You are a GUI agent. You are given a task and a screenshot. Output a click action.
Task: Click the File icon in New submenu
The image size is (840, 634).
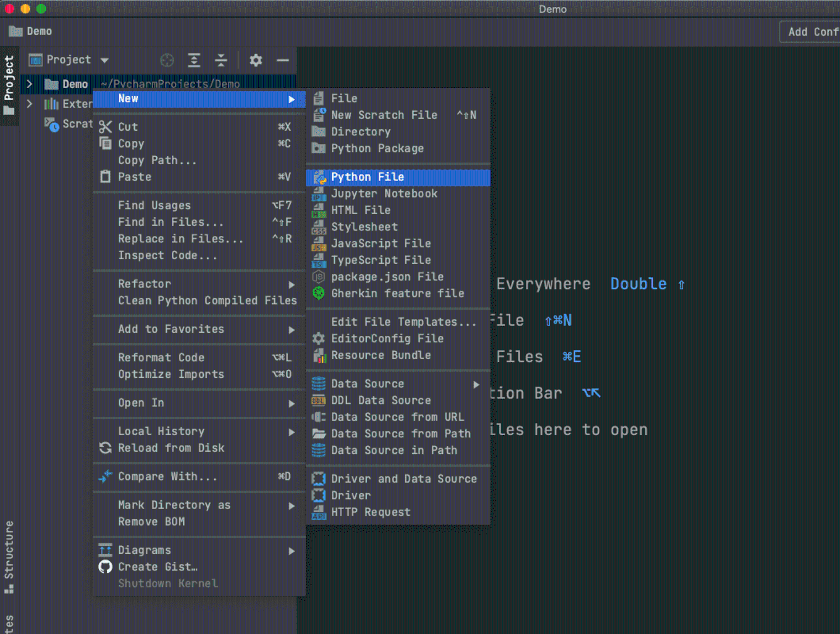[x=319, y=98]
